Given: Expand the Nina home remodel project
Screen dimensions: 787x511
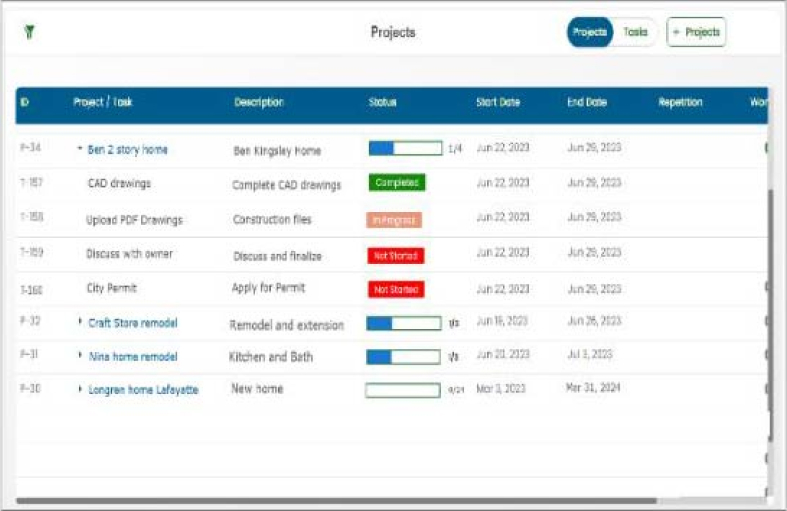Looking at the screenshot, I should click(x=79, y=357).
